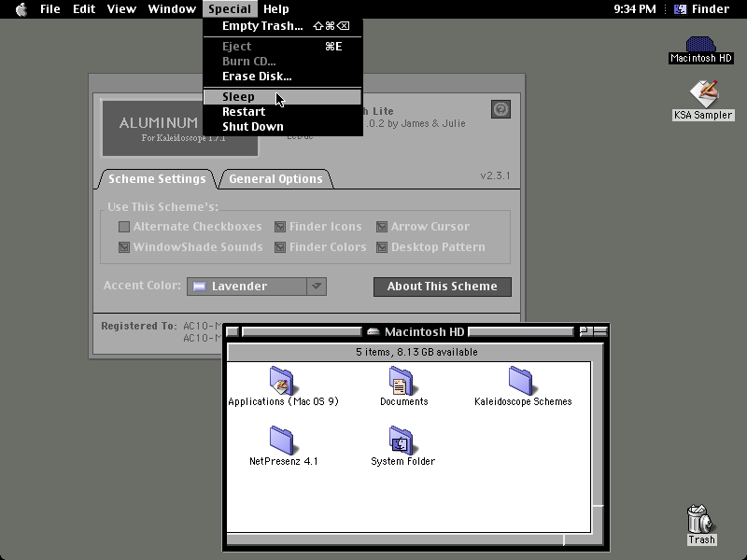Screen dimensions: 747x560
Task: Switch to General Options tab
Action: 275,179
